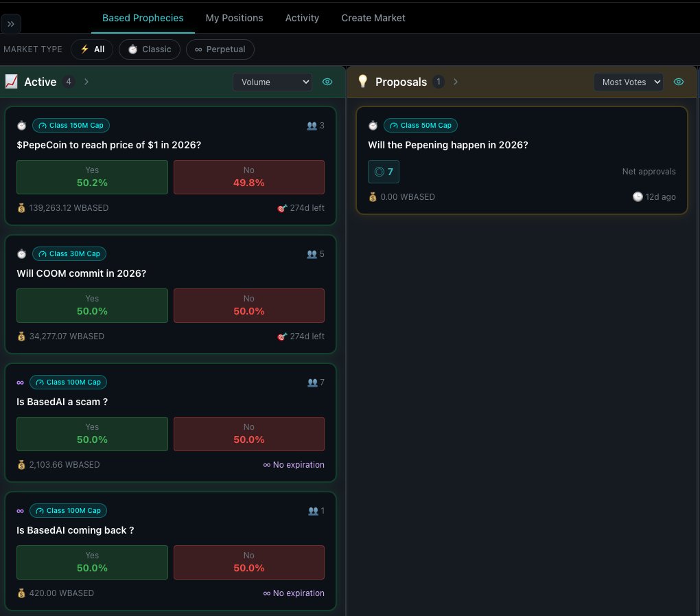Open the Activity tab

302,18
